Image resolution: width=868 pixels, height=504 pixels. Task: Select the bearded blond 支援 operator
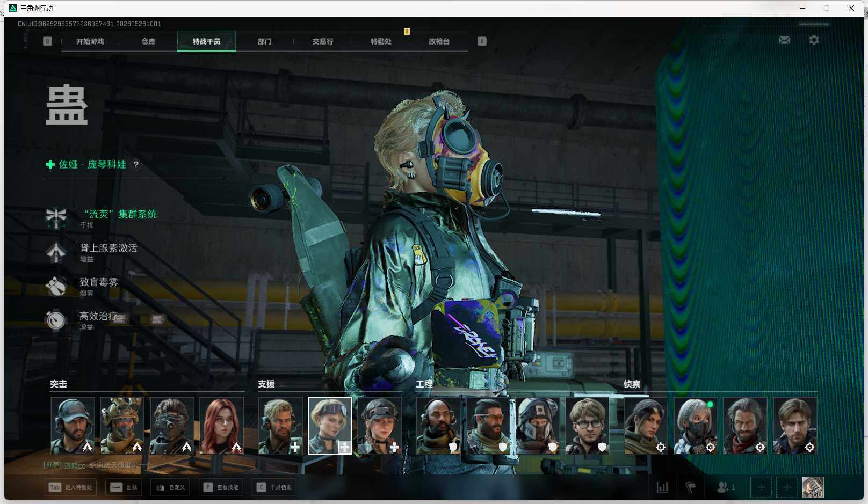(280, 426)
